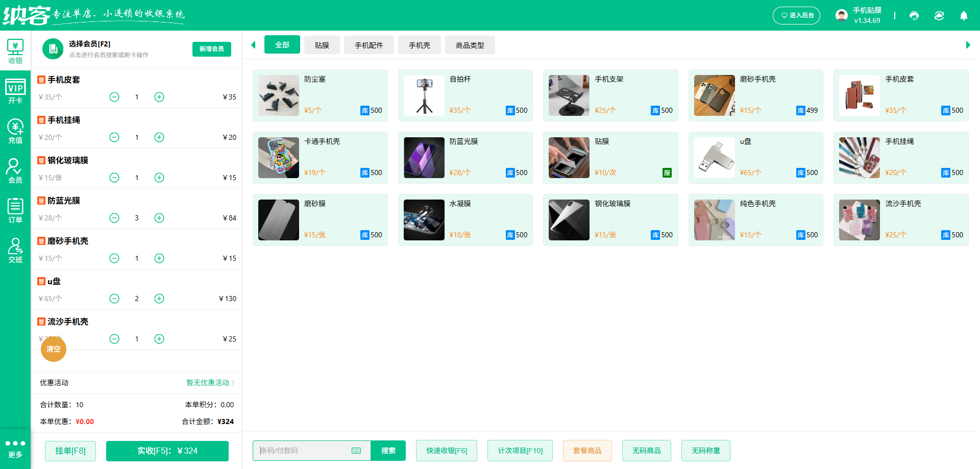Click 实收[F5] checkout button
980x469 pixels.
pyautogui.click(x=167, y=451)
